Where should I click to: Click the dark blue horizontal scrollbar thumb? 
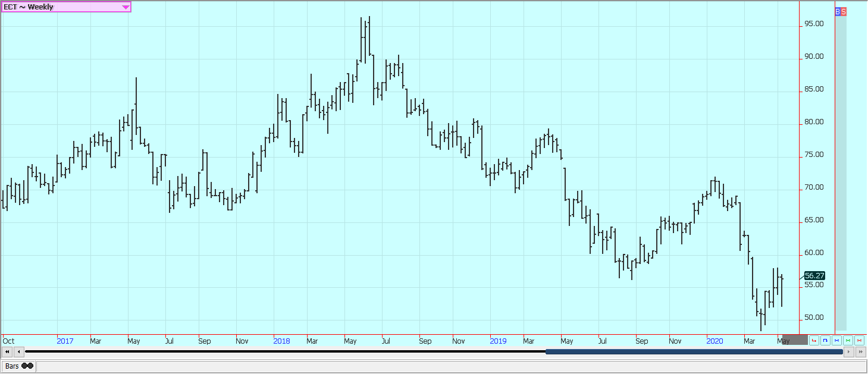tap(694, 352)
